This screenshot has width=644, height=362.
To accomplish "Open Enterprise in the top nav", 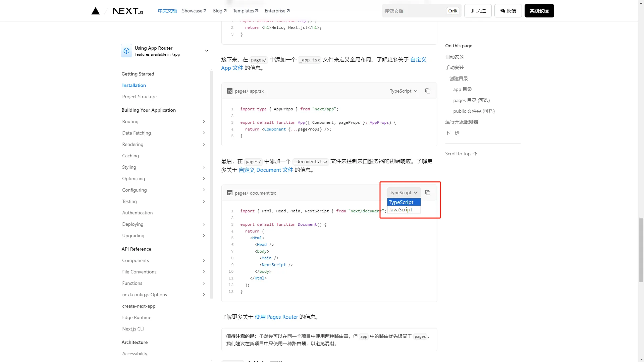I will point(277,11).
